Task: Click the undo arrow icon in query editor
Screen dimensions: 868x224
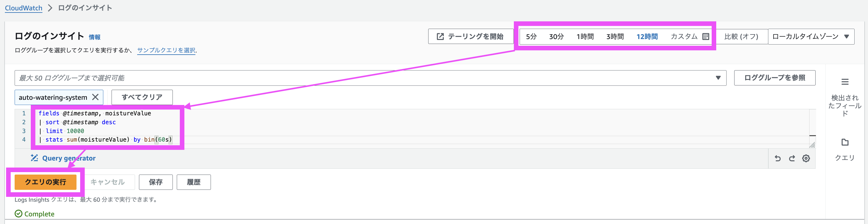Action: [x=777, y=158]
